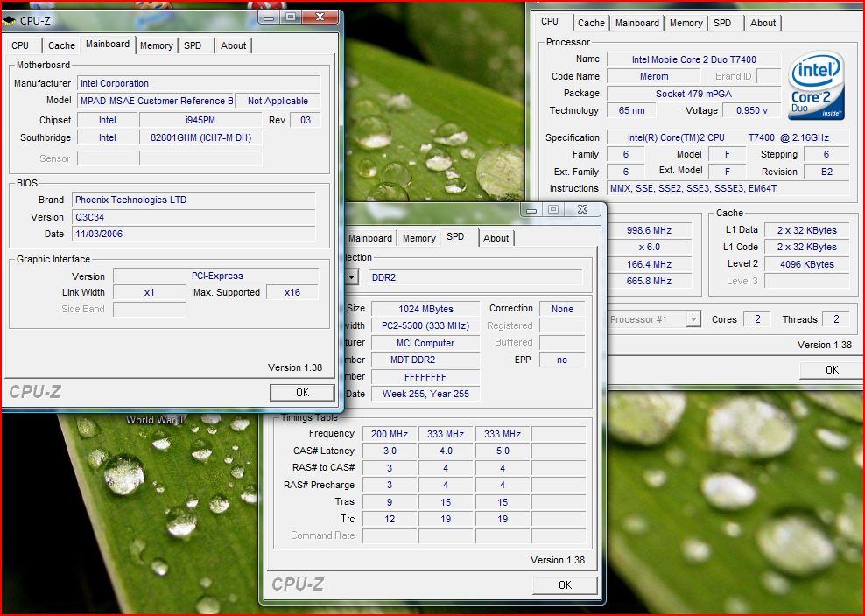Open memory slot selection dropdown arrow
The height and width of the screenshot is (616, 865).
click(x=352, y=276)
